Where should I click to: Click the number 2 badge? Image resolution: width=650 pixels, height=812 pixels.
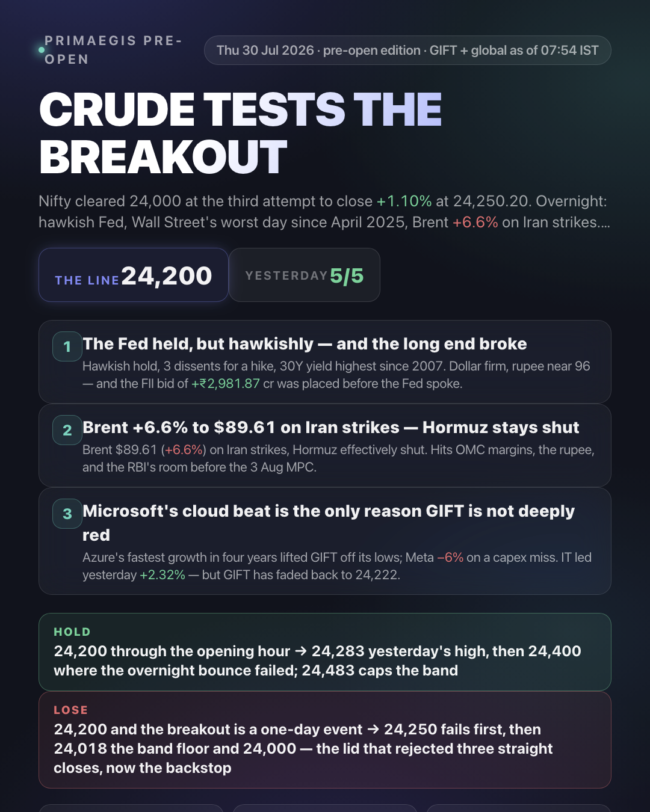coord(67,430)
